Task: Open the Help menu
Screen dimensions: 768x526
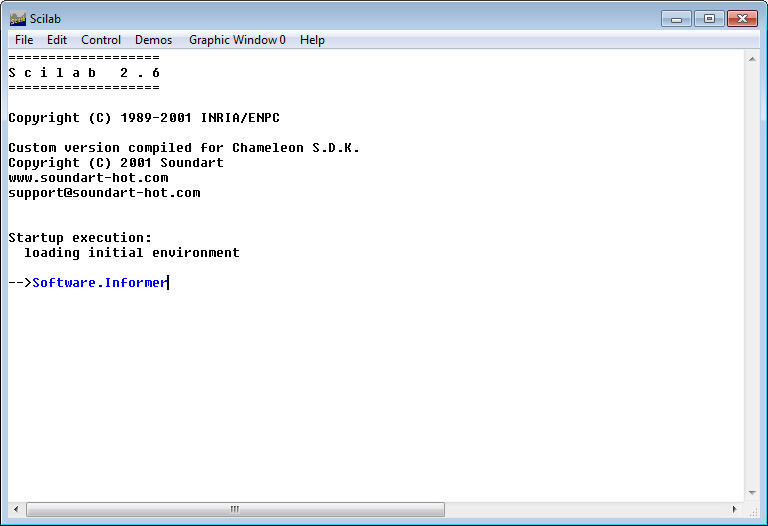Action: pos(312,40)
